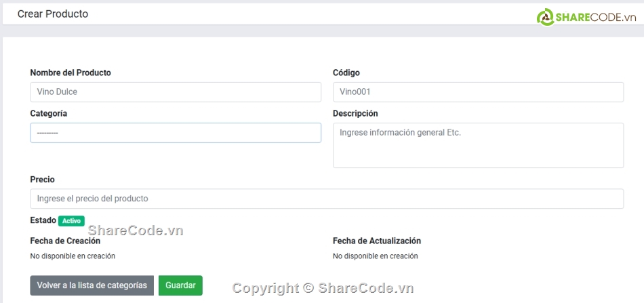Click inside the Descripción text area
Screen dimensions: 644x303
pos(478,145)
